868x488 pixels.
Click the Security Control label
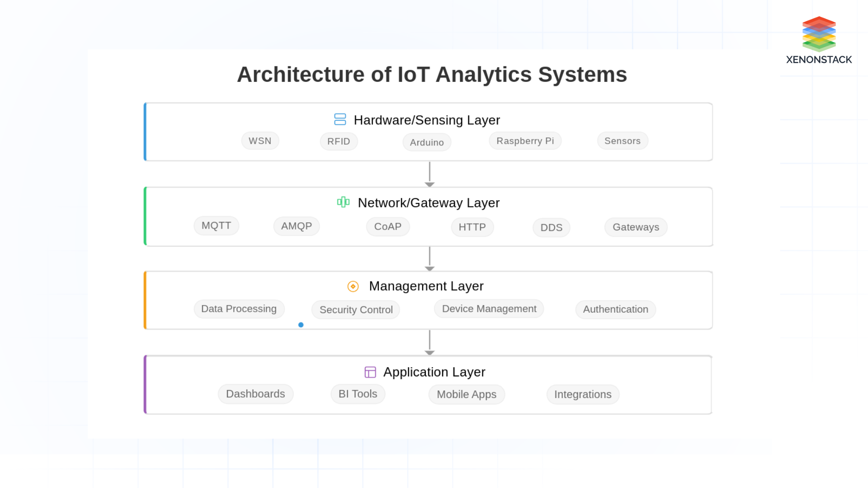[355, 310]
